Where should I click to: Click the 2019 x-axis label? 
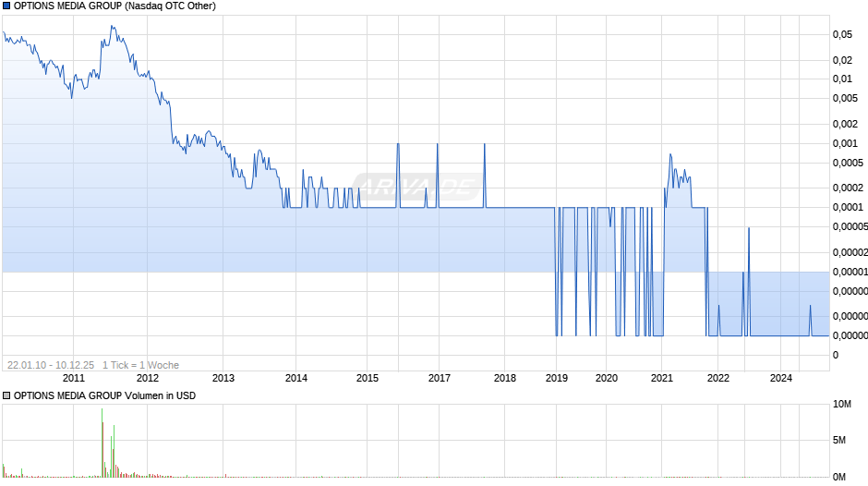click(x=556, y=378)
